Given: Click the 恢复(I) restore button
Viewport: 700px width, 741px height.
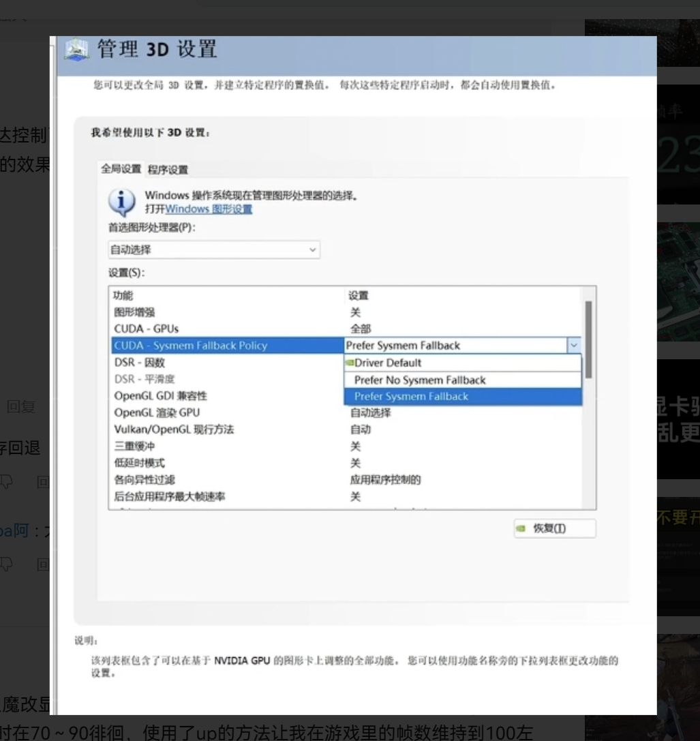Looking at the screenshot, I should pos(553,528).
